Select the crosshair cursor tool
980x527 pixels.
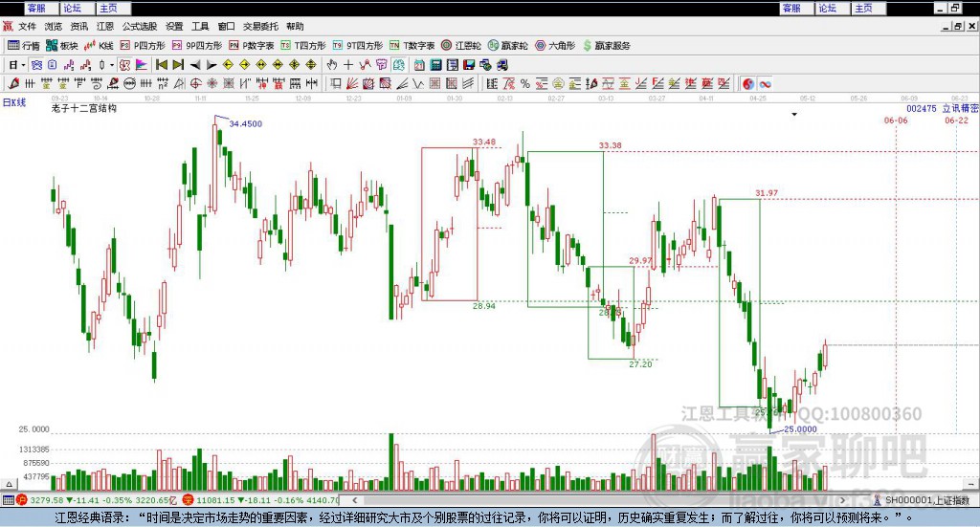pyautogui.click(x=348, y=65)
